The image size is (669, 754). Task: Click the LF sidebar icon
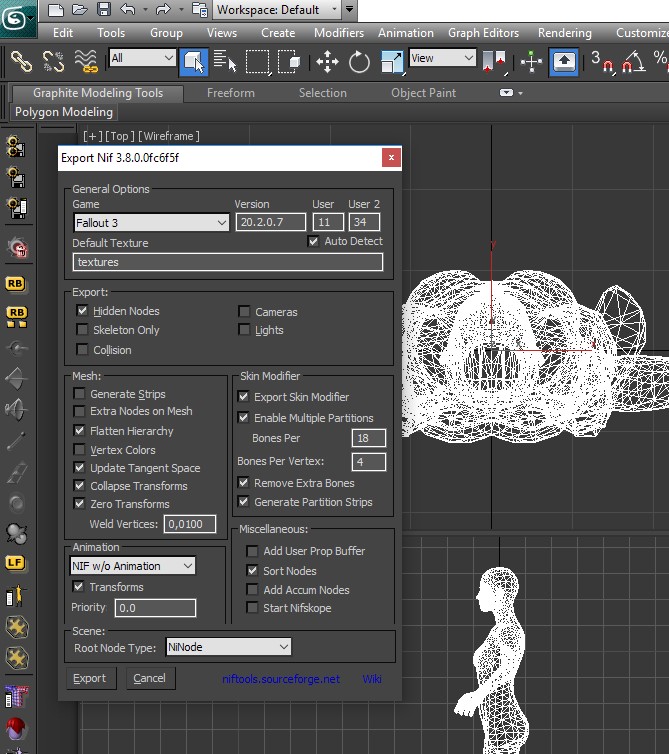pos(15,563)
